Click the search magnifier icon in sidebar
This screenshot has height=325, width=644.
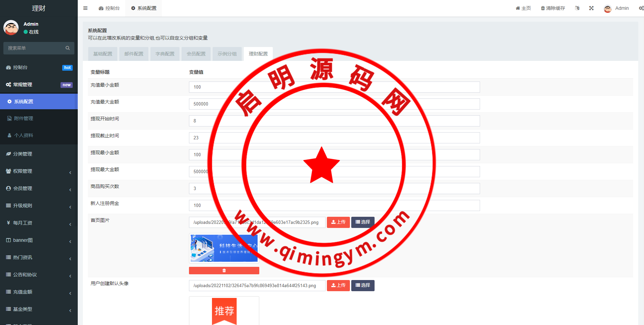pyautogui.click(x=68, y=48)
